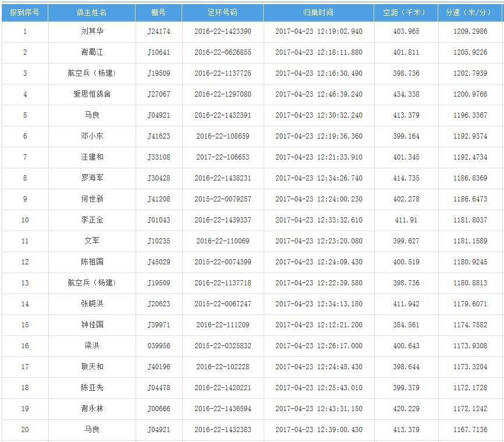The image size is (504, 442).
Task: Select ring number 2016-22-1432383
Action: point(222,430)
